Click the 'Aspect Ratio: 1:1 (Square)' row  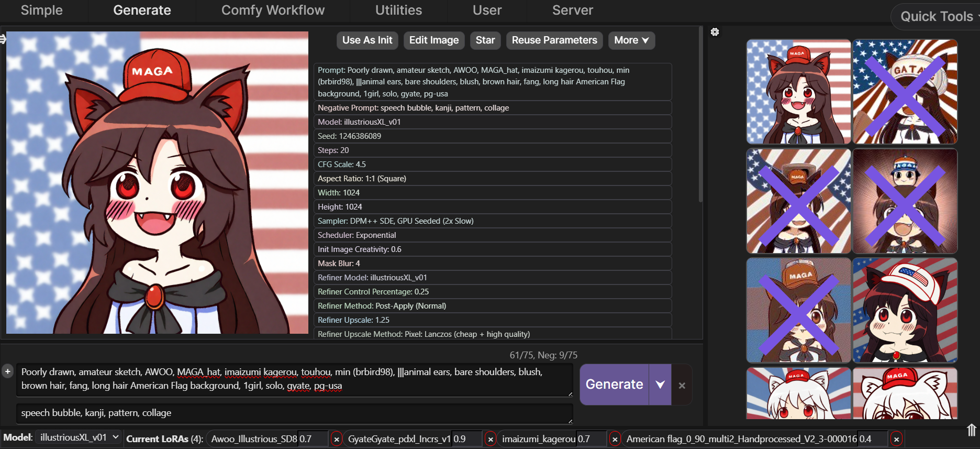pyautogui.click(x=493, y=179)
